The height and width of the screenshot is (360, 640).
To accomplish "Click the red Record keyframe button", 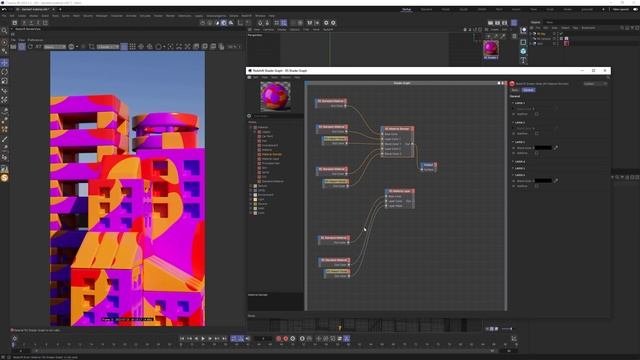I will (x=279, y=338).
